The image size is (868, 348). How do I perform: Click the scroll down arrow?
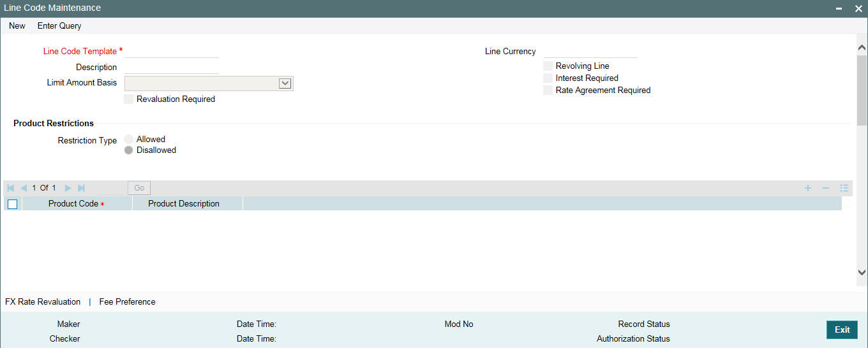pos(862,272)
